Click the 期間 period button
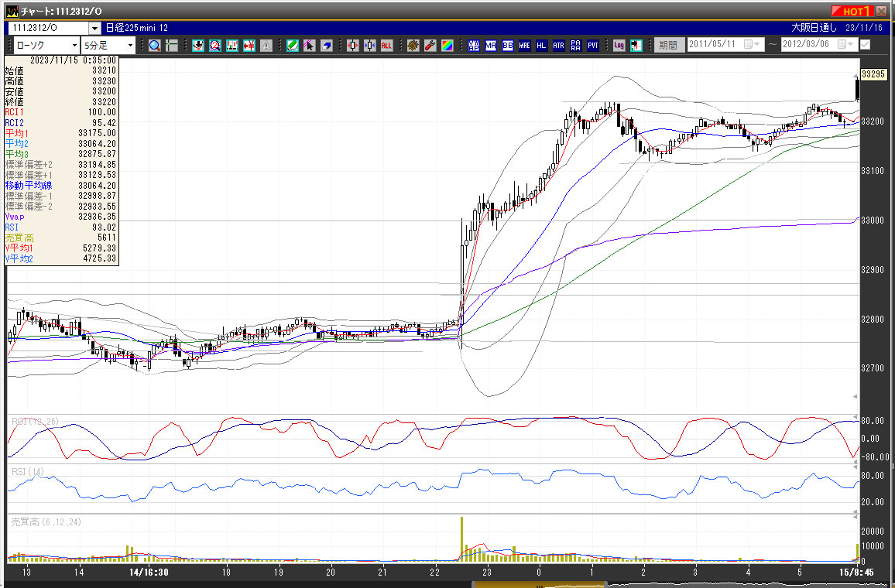The height and width of the screenshot is (588, 895). pyautogui.click(x=668, y=45)
